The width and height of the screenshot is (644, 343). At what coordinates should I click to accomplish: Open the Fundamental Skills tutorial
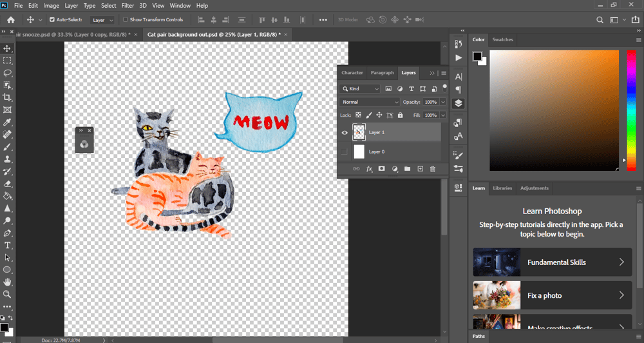pos(553,262)
